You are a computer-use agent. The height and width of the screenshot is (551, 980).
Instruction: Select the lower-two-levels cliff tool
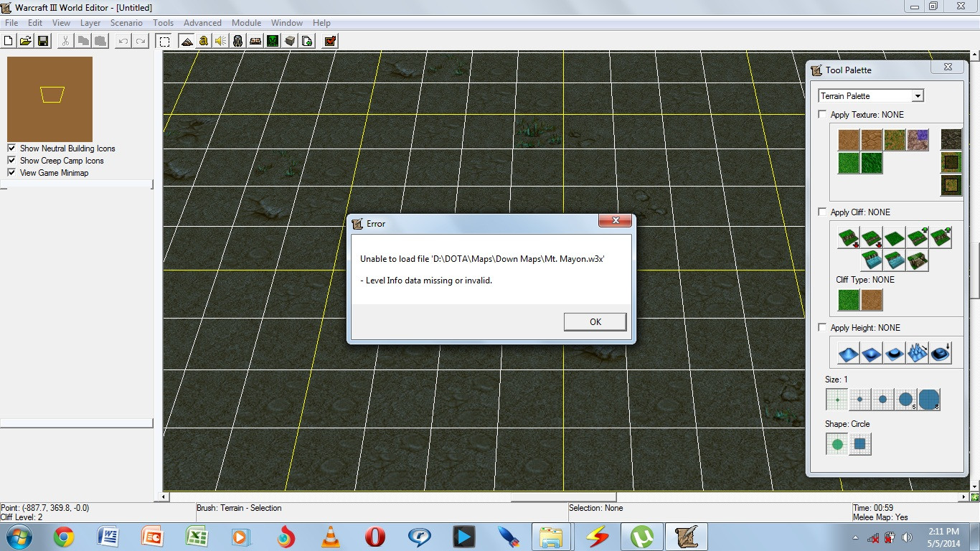[849, 237]
